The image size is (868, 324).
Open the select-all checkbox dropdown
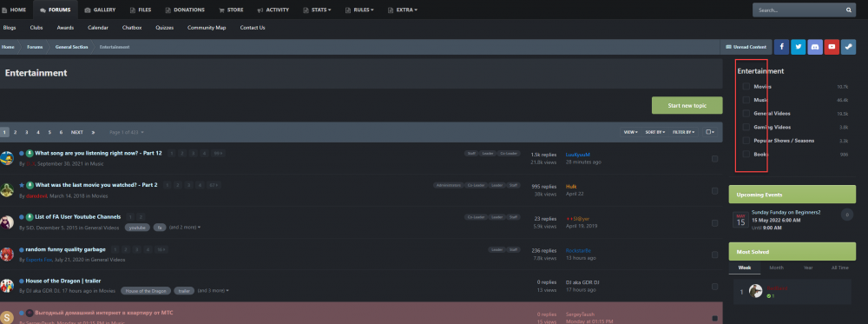[x=710, y=132]
